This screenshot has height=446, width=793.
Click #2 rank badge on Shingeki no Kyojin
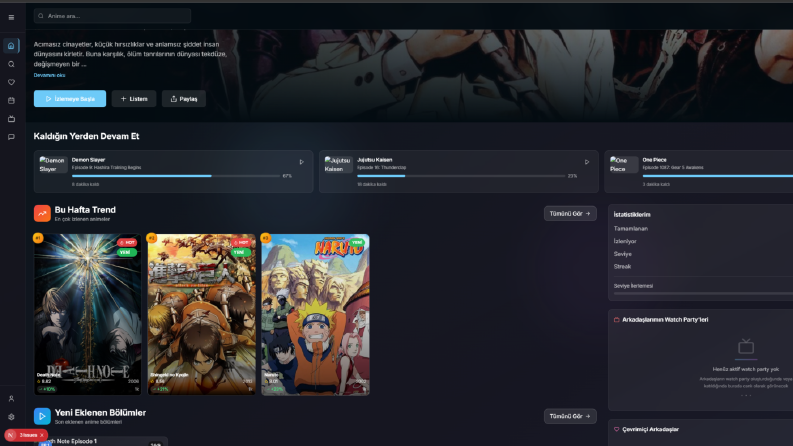click(x=151, y=238)
